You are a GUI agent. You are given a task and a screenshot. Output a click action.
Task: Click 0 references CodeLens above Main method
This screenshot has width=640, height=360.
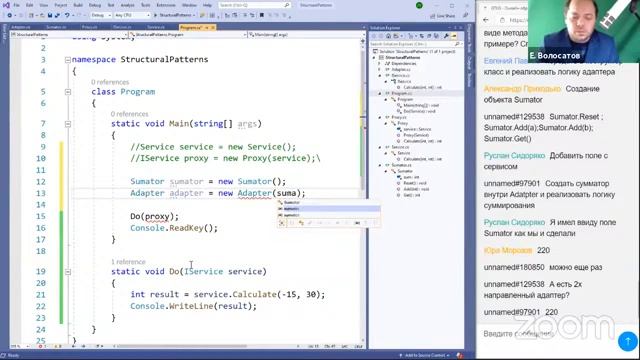[x=129, y=114]
